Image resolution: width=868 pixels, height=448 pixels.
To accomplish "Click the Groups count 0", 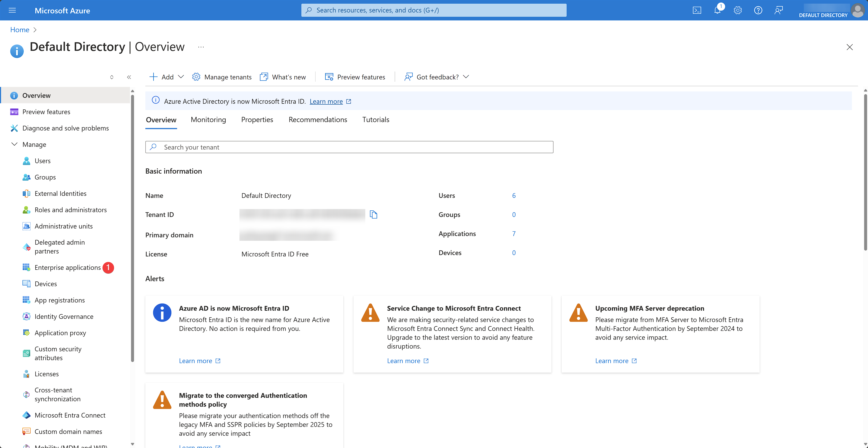I will [514, 214].
